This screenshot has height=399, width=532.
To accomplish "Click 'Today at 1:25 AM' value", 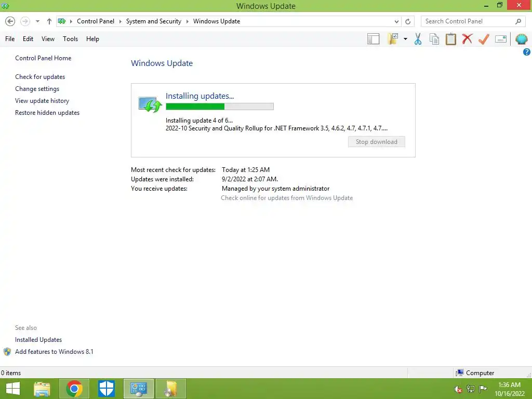I will (246, 170).
